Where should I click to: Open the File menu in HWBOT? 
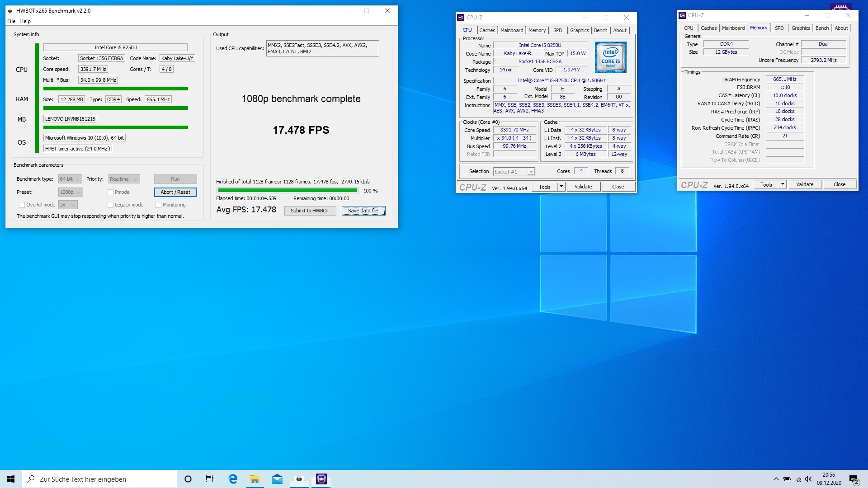click(11, 21)
